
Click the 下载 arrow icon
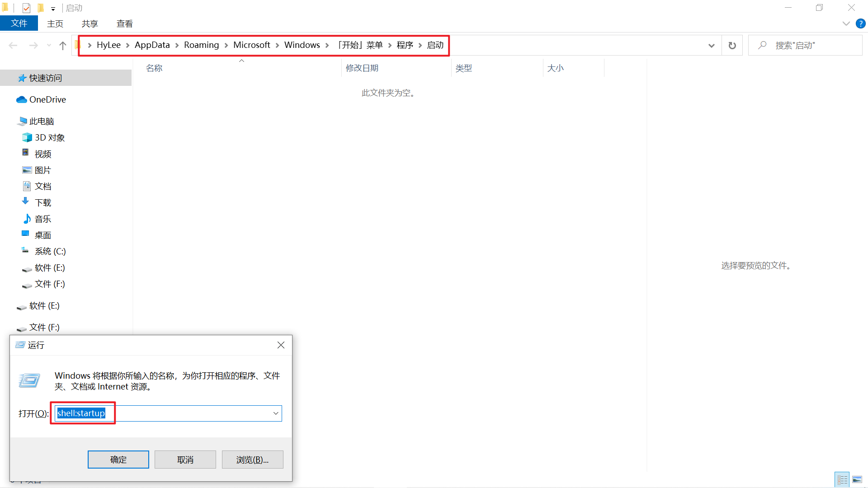(25, 201)
